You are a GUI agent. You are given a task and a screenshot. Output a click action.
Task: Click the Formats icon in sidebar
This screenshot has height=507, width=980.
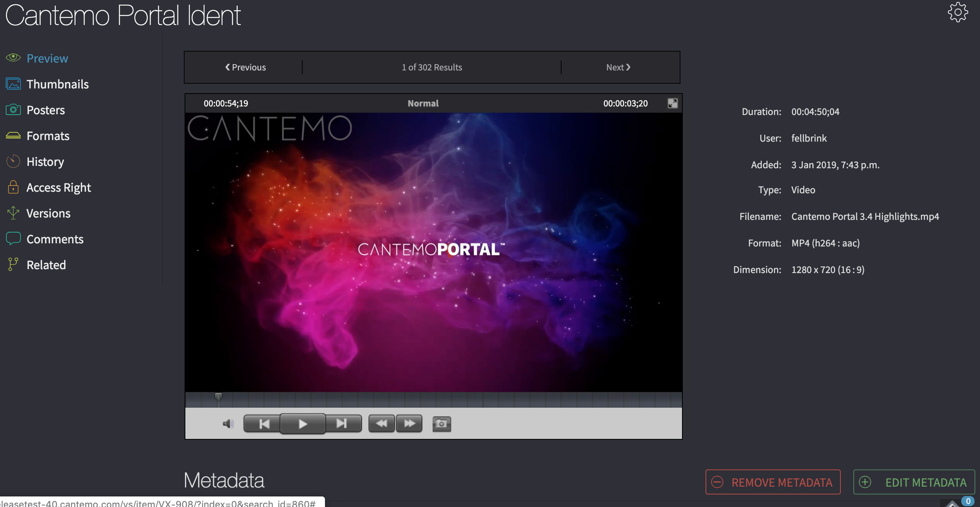click(x=13, y=135)
